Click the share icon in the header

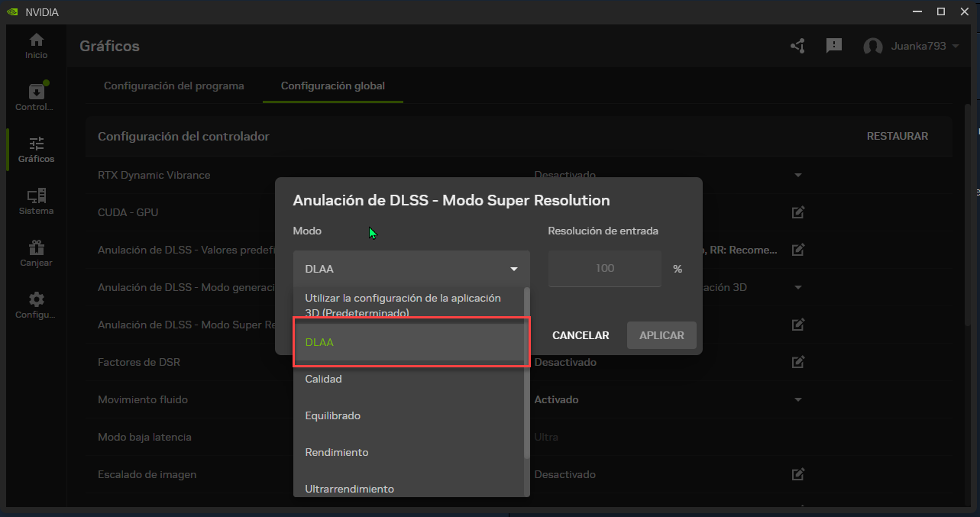(x=798, y=46)
